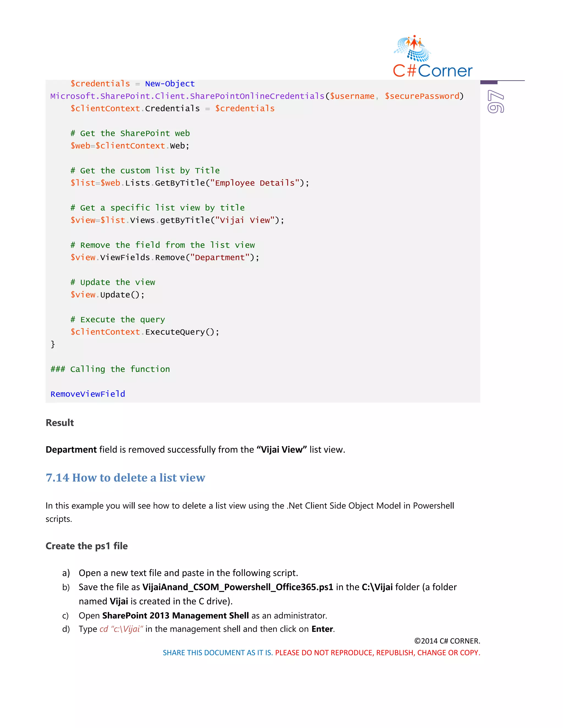
Task: Click the '$credentials = New-Object' line
Action: (133, 84)
